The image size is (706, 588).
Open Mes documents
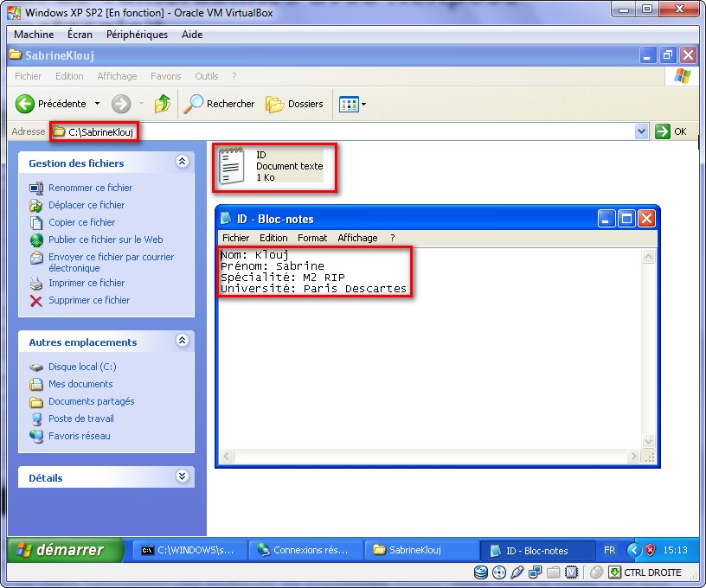[x=80, y=384]
